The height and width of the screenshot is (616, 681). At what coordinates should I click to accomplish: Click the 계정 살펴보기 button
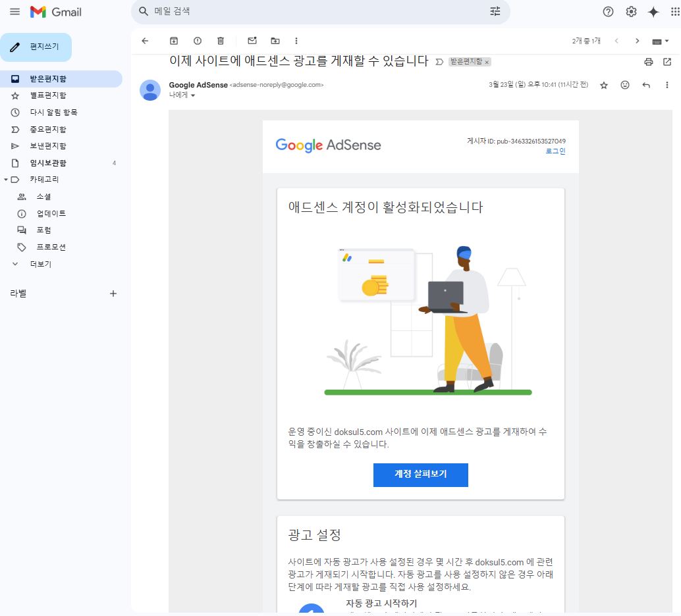[x=420, y=475]
